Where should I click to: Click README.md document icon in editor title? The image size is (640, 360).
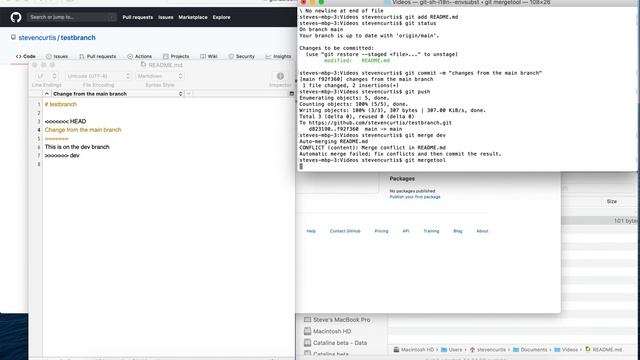click(143, 64)
